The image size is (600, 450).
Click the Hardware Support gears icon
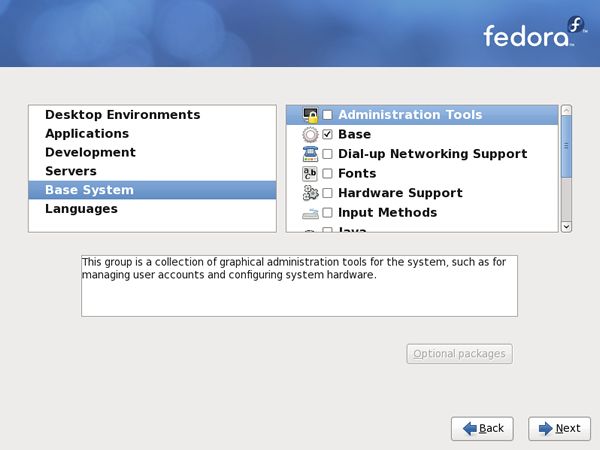pyautogui.click(x=310, y=193)
